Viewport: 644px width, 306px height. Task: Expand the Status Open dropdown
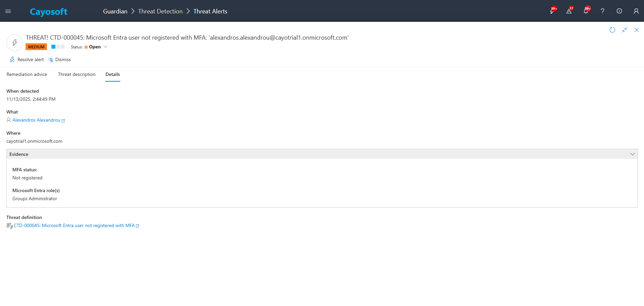pos(105,47)
